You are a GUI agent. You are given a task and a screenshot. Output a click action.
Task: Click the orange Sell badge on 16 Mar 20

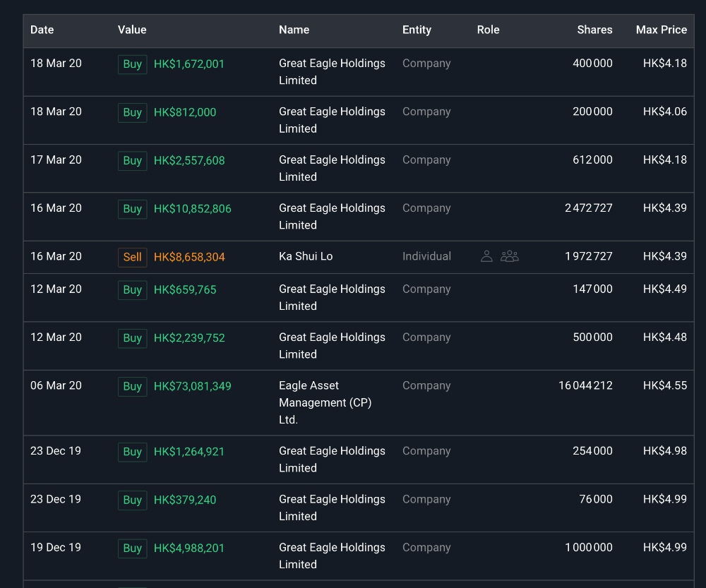132,257
